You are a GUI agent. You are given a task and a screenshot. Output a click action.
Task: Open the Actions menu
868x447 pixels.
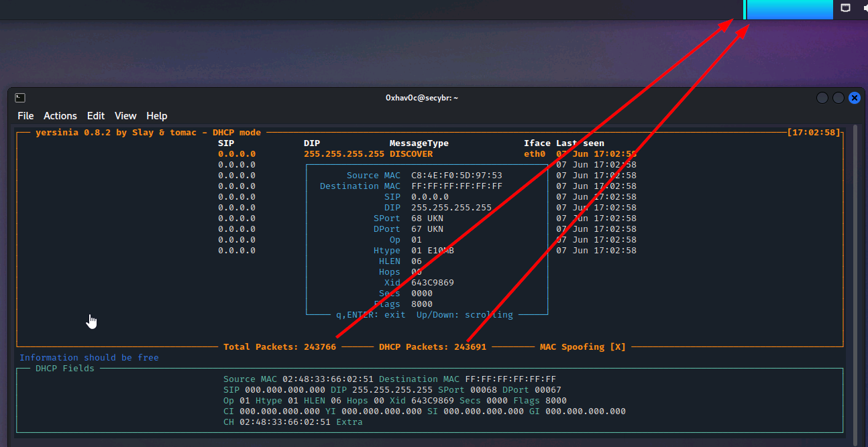60,116
